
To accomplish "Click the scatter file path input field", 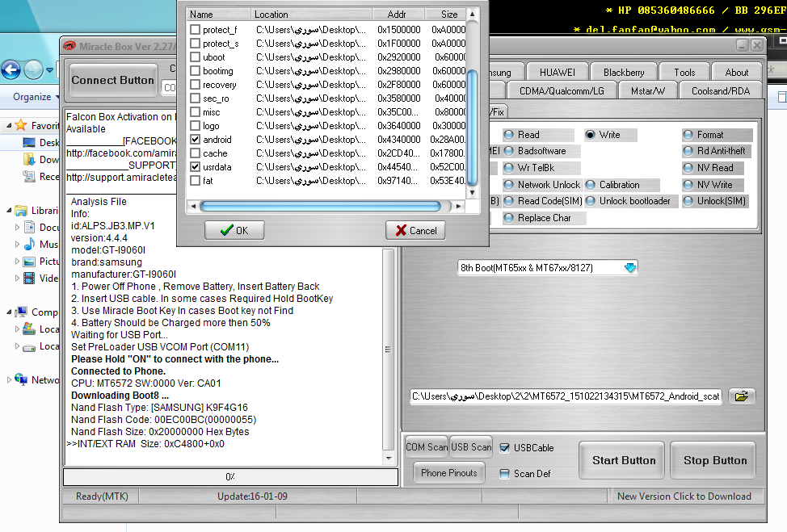I will pyautogui.click(x=566, y=396).
